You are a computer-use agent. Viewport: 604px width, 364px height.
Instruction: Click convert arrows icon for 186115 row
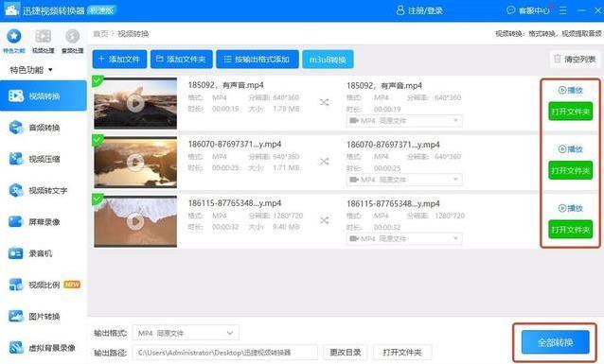[325, 220]
